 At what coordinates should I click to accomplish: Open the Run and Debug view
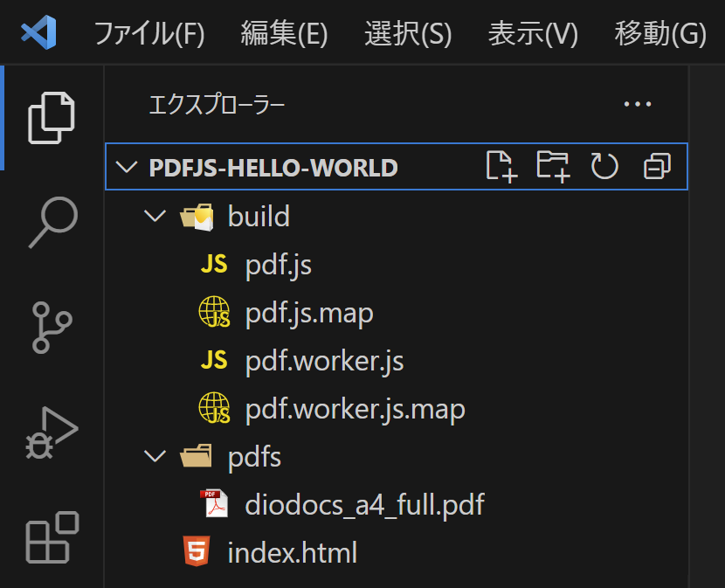pyautogui.click(x=52, y=432)
